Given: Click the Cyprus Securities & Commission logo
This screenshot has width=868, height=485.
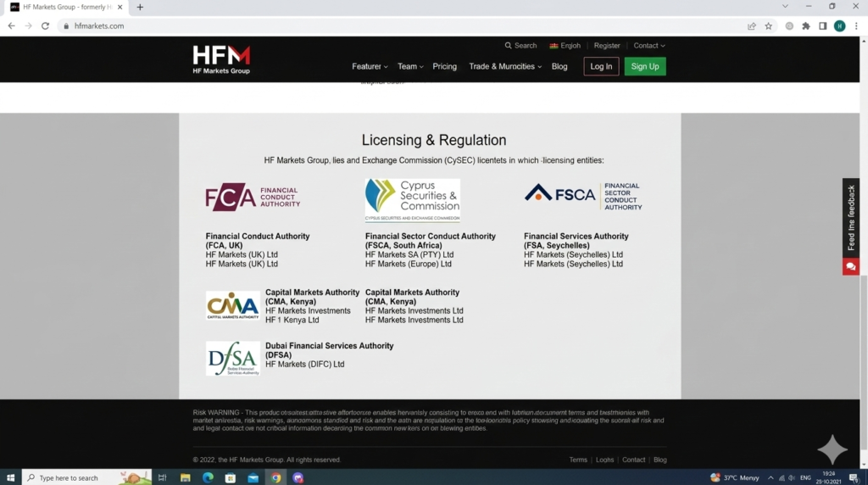Looking at the screenshot, I should (x=413, y=200).
